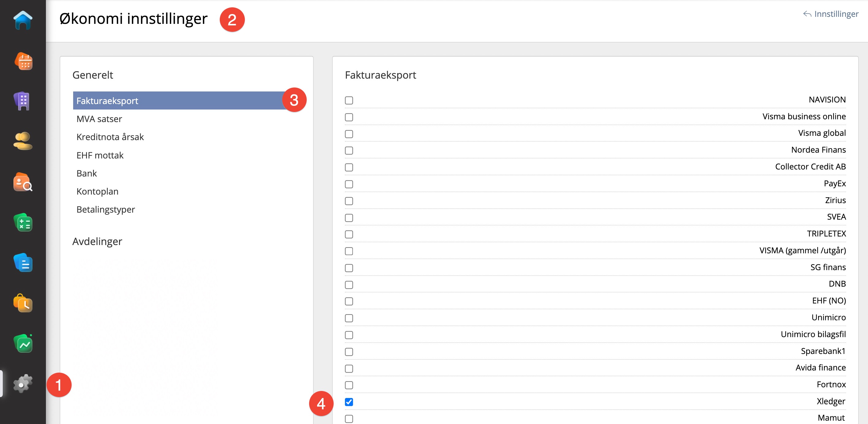Viewport: 868px width, 424px height.
Task: Enable the Fortnox export checkbox
Action: tap(349, 385)
